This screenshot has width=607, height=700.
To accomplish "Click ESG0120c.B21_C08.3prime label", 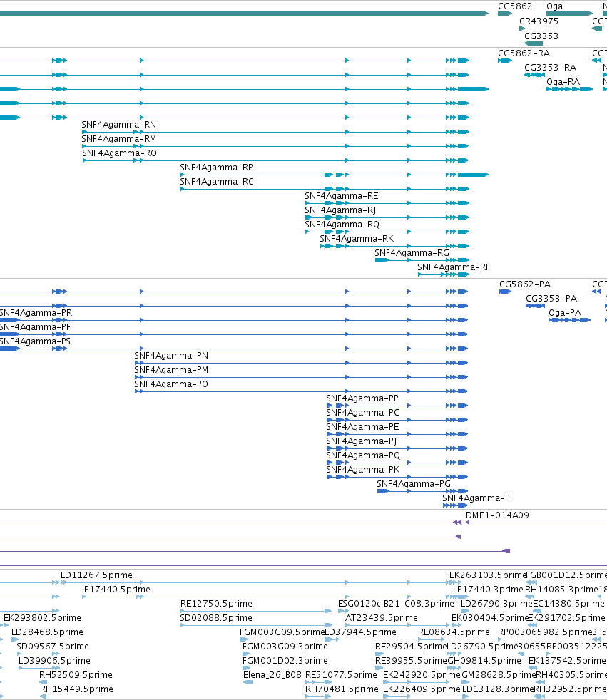I will pos(396,604).
